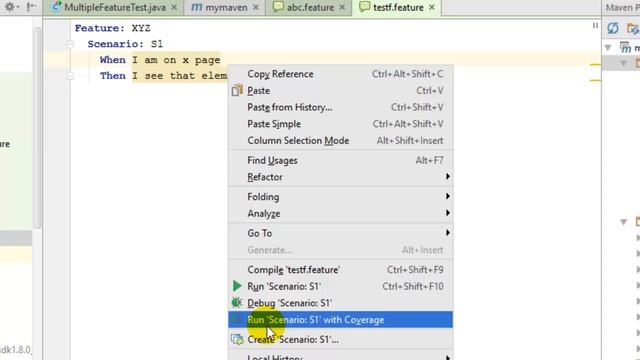Expand the Go To submenu arrow
This screenshot has height=360, width=640.
(448, 233)
